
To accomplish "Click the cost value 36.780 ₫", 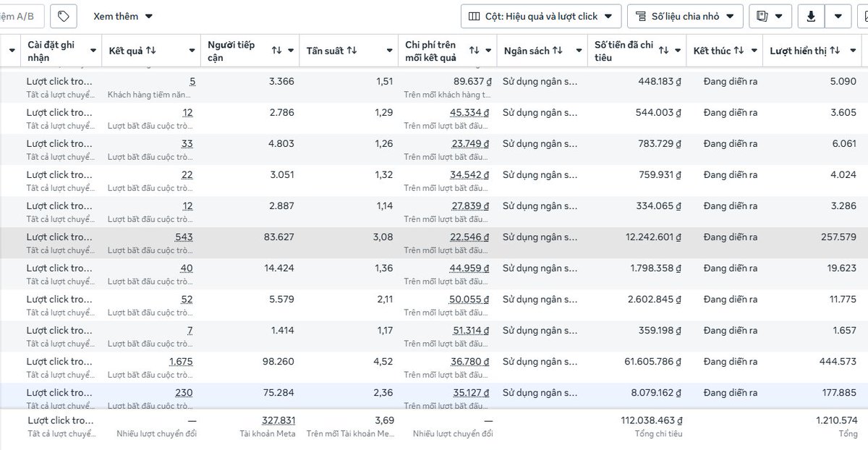I will [469, 362].
